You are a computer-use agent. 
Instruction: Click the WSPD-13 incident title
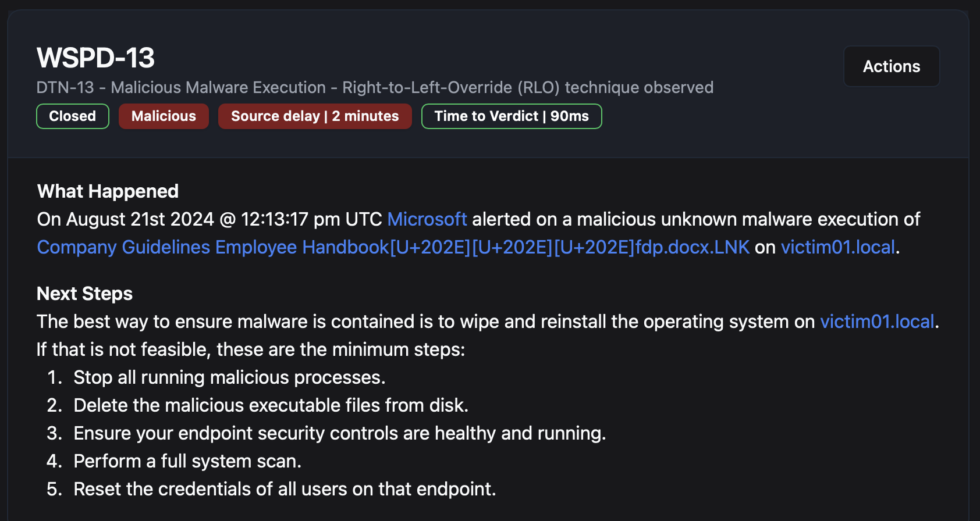point(96,58)
